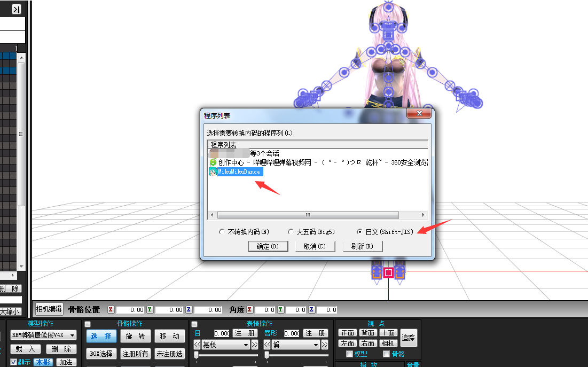
Task: Activate the 选择 bone select mode
Action: pos(101,336)
